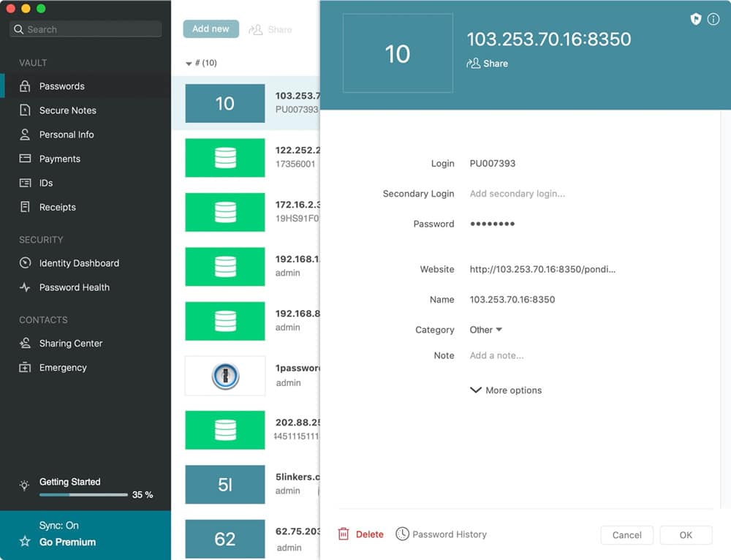Edit the Login field PU007393
Screen dimensions: 731x560
(x=492, y=164)
